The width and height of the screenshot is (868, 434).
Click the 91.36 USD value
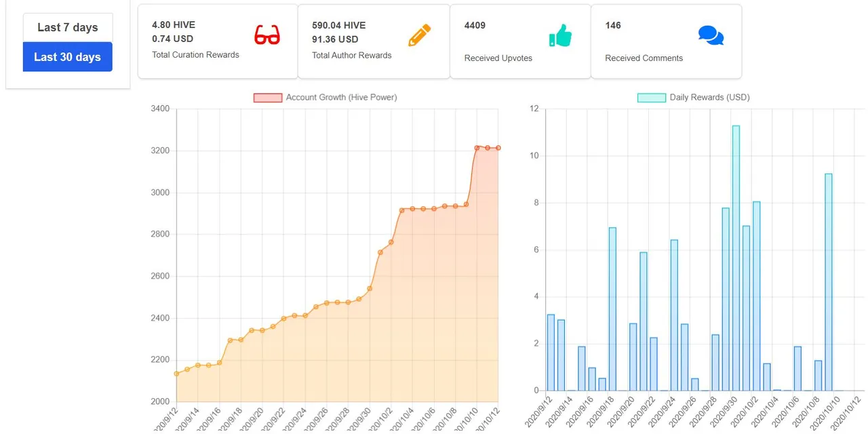click(x=335, y=39)
